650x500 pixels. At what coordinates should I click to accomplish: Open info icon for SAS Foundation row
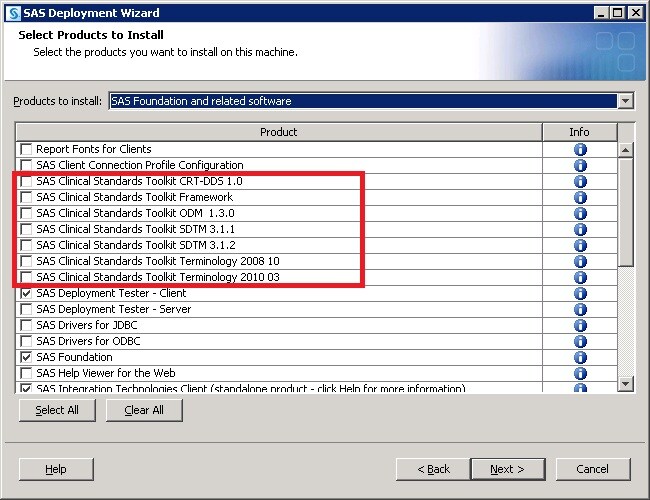point(580,357)
